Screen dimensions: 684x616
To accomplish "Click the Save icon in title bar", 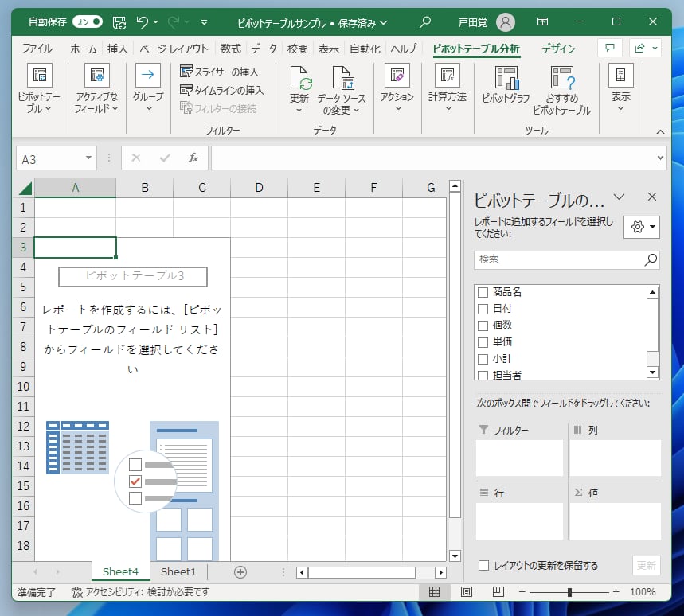I will click(119, 21).
